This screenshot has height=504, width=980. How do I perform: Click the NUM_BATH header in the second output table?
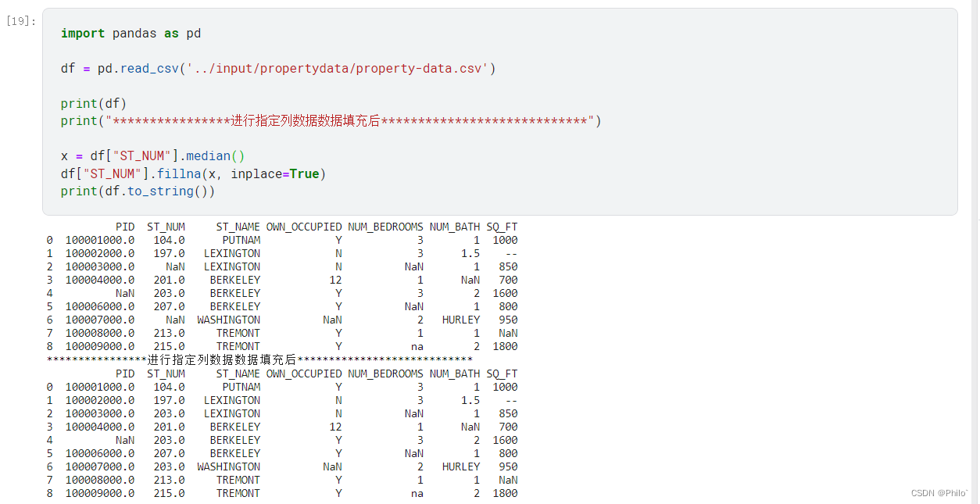455,374
